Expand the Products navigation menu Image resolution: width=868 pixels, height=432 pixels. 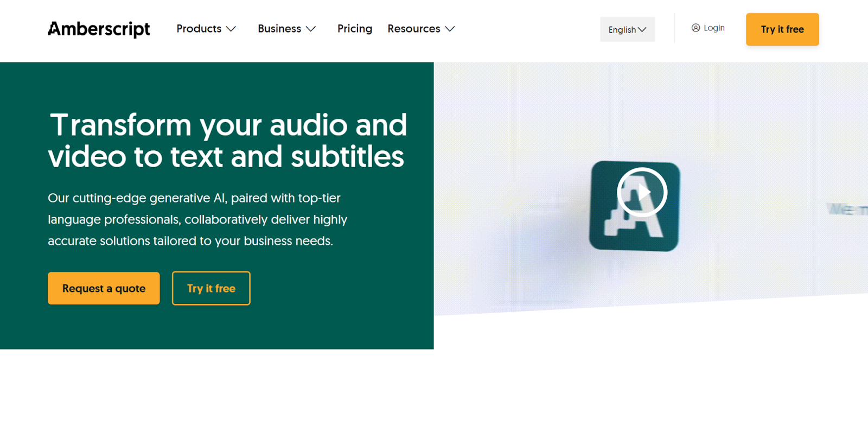199,29
